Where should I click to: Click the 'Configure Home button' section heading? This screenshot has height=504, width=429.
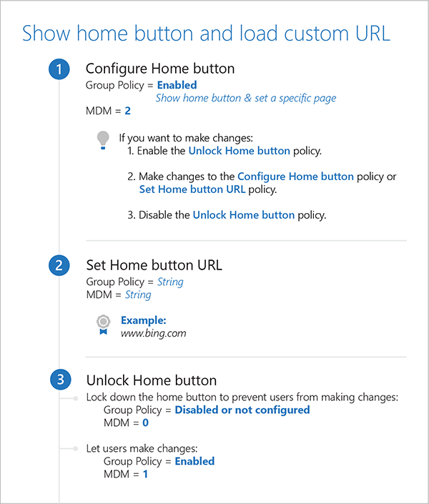[160, 69]
